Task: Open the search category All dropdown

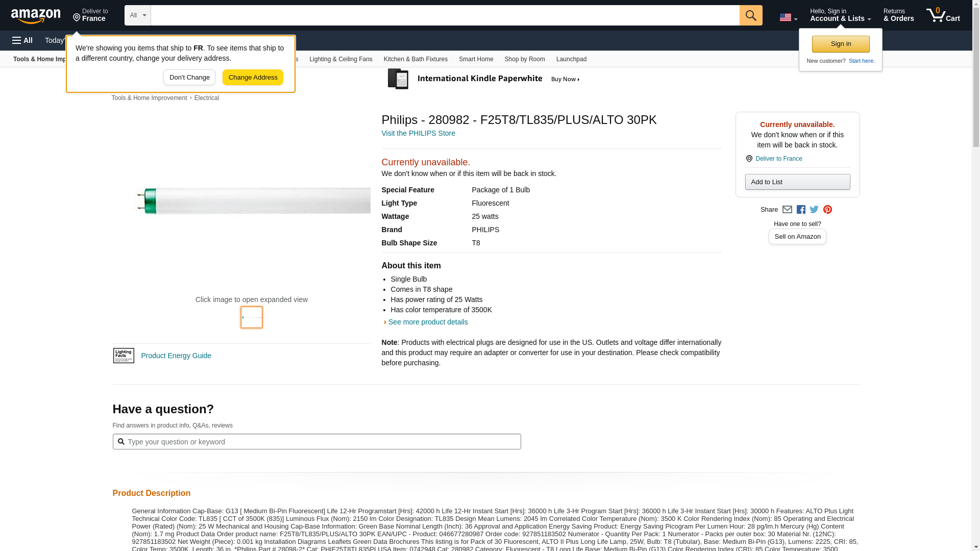Action: click(x=137, y=15)
